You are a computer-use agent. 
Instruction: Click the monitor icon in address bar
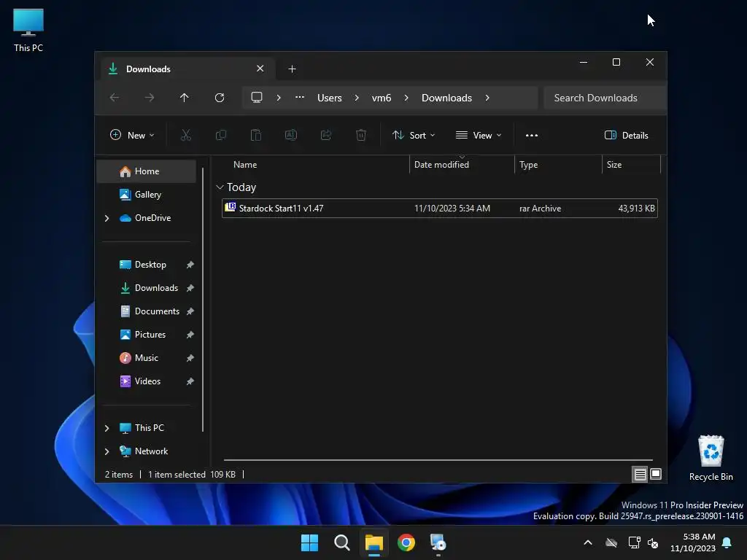257,98
